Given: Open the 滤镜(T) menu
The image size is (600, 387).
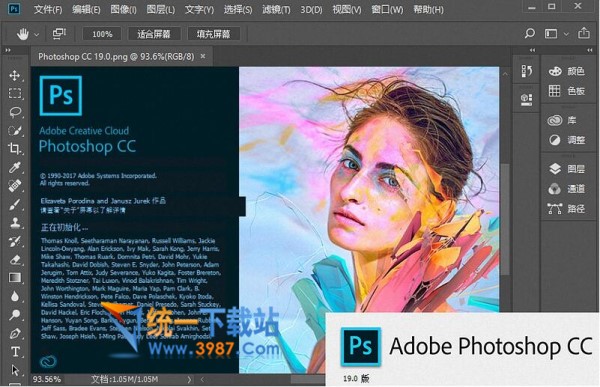Looking at the screenshot, I should 276,9.
